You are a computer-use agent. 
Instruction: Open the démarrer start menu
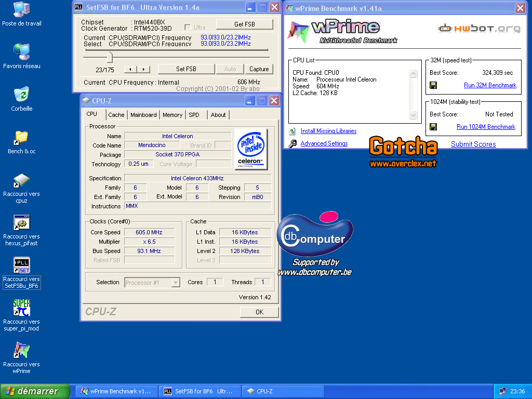click(x=35, y=391)
